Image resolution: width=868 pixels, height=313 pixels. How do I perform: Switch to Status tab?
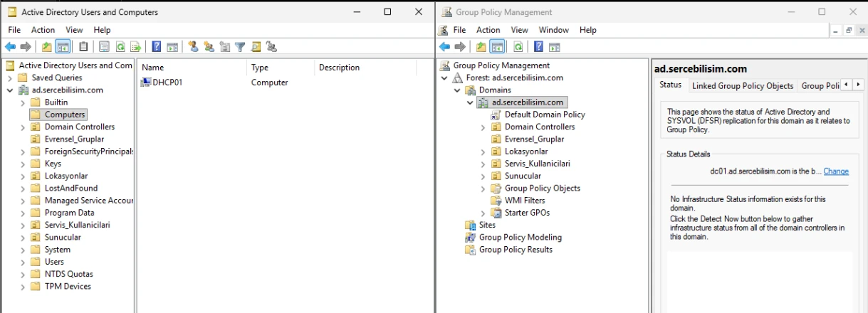click(670, 85)
